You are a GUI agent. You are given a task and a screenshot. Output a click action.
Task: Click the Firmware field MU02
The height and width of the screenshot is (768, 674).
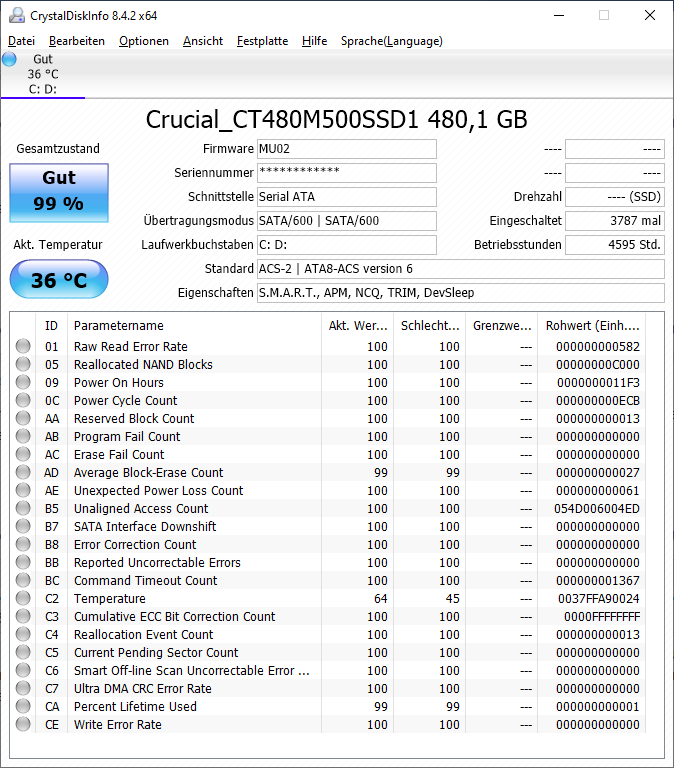point(347,149)
